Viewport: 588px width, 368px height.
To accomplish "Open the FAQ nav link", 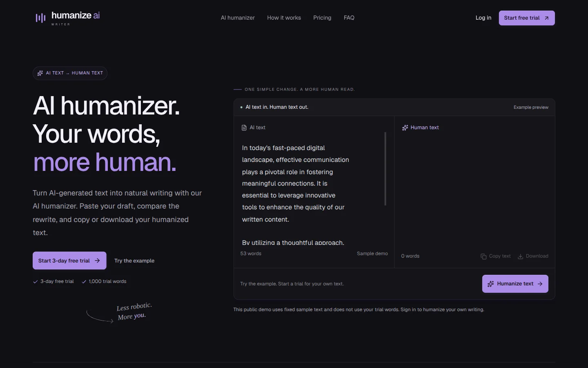I will [349, 18].
